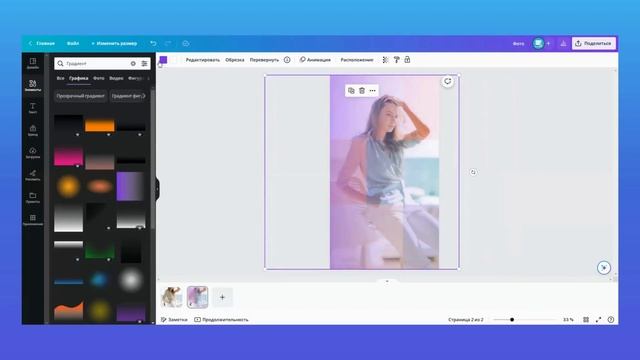Choose the pink-magenta gradient graphic
This screenshot has width=640, height=360.
(x=69, y=156)
